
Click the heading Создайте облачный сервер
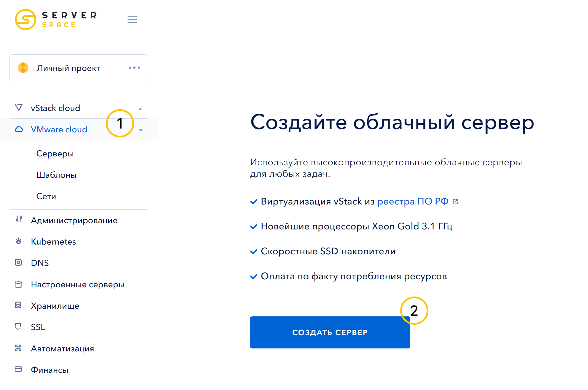coord(392,123)
